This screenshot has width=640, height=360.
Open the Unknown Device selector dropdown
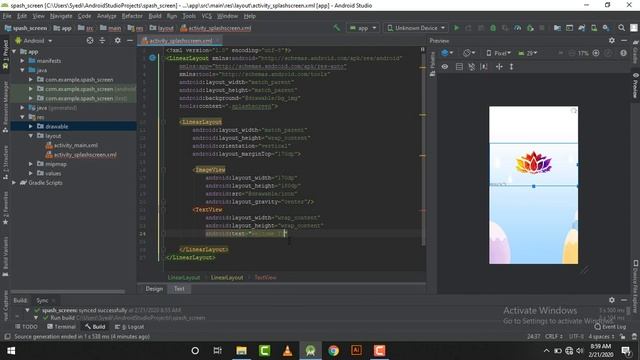pos(416,28)
